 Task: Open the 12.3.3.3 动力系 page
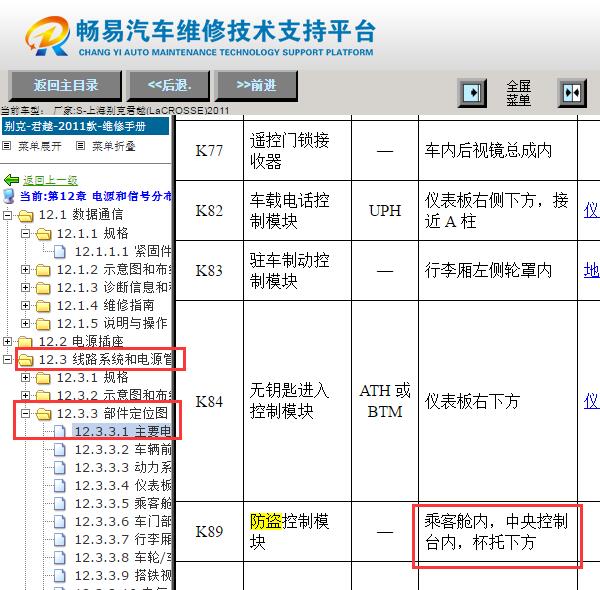tap(123, 468)
